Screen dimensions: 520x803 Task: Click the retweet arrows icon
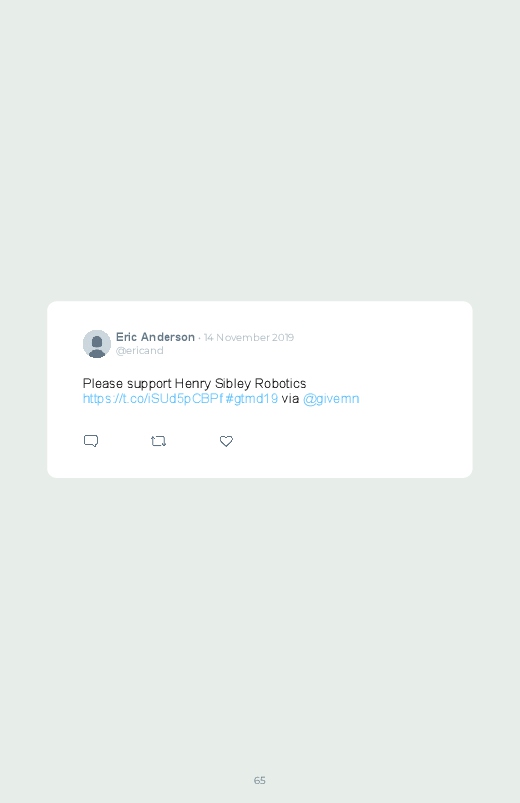point(158,441)
